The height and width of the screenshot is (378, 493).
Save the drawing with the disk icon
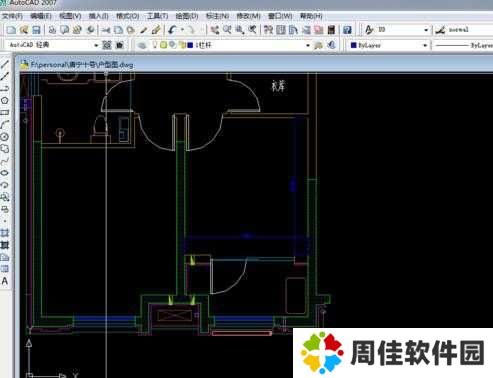click(36, 30)
